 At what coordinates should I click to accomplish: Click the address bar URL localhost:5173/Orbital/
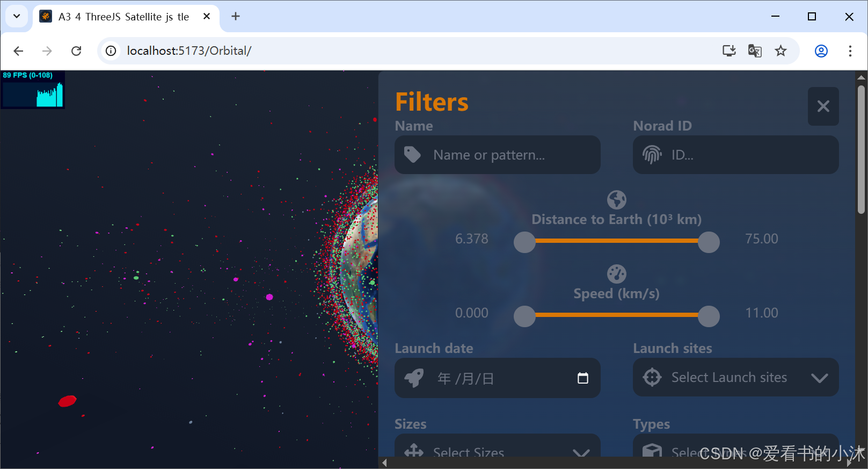pos(189,51)
